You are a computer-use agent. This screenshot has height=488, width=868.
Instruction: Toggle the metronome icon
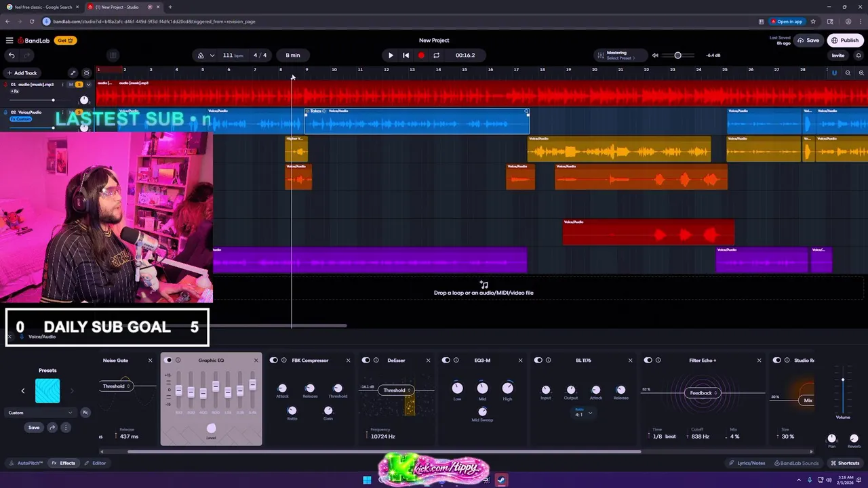[201, 56]
